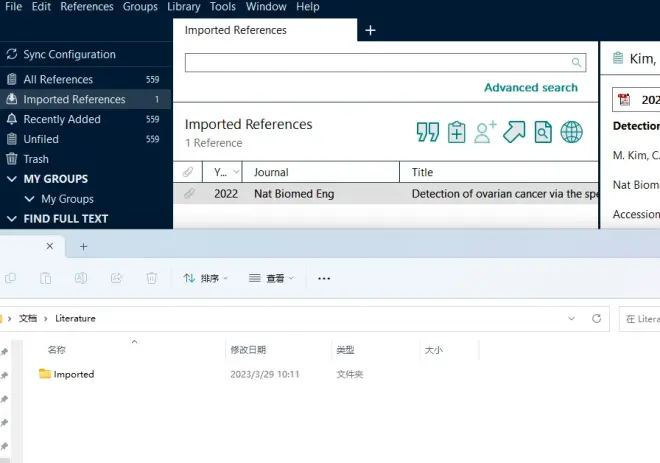Click the delete trash icon in Explorer toolbar
This screenshot has width=660, height=463.
click(152, 278)
